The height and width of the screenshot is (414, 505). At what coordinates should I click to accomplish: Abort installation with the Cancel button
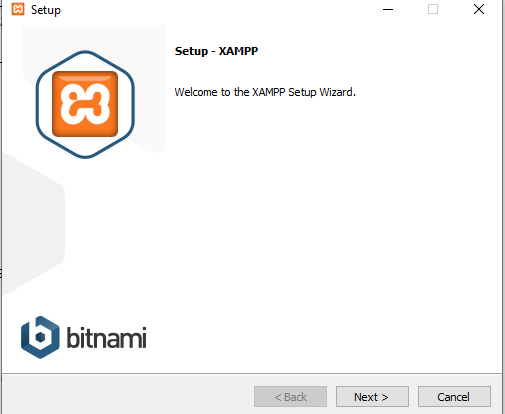tap(454, 397)
